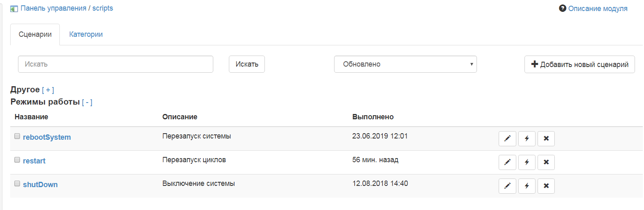
Task: Edit the rebootSystem script with pencil icon
Action: (x=507, y=139)
